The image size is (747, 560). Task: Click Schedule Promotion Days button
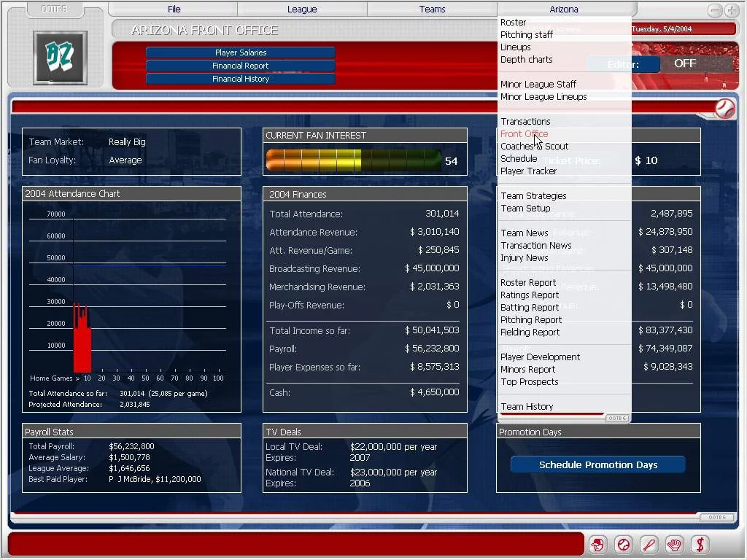pyautogui.click(x=598, y=464)
